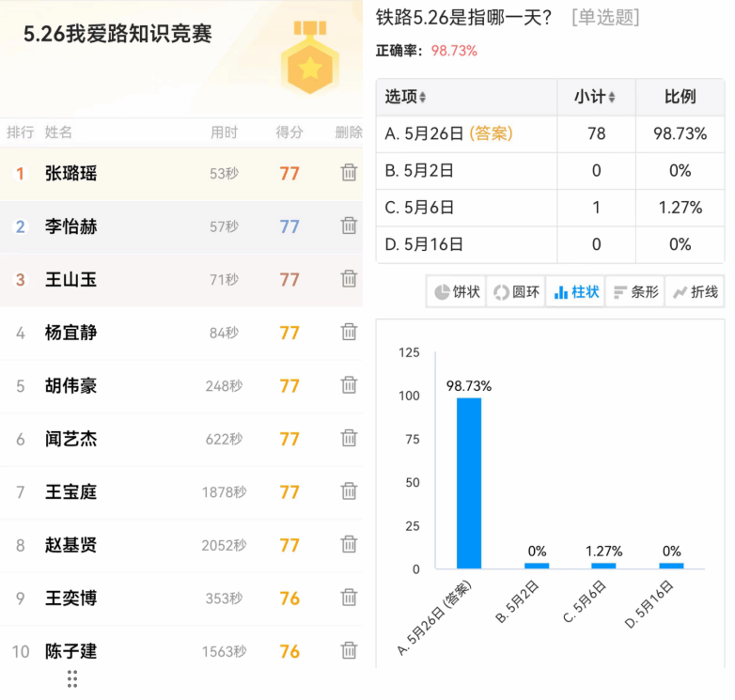Viewport: 735px width, 700px height.
Task: Select the 柱状 bar chart view
Action: pos(576,292)
